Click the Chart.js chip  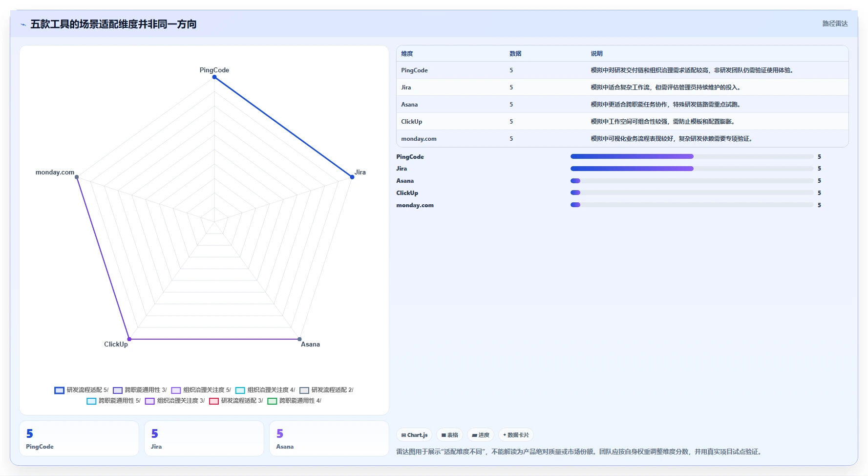point(414,435)
